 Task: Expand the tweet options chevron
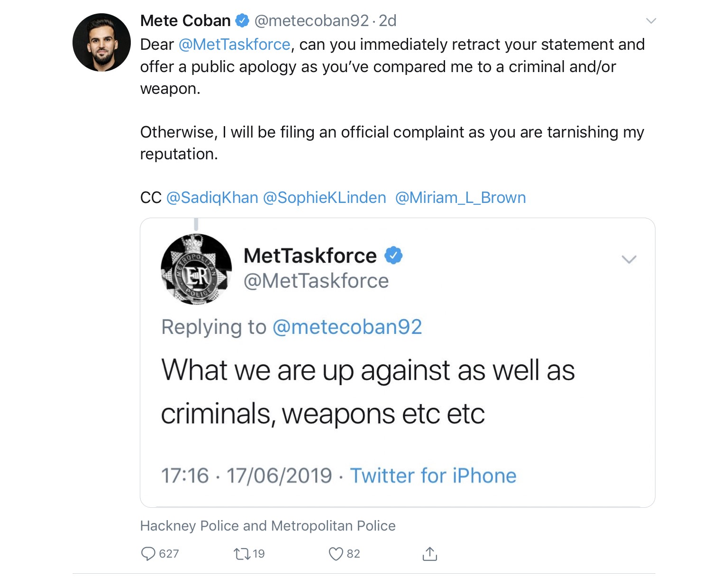(651, 21)
